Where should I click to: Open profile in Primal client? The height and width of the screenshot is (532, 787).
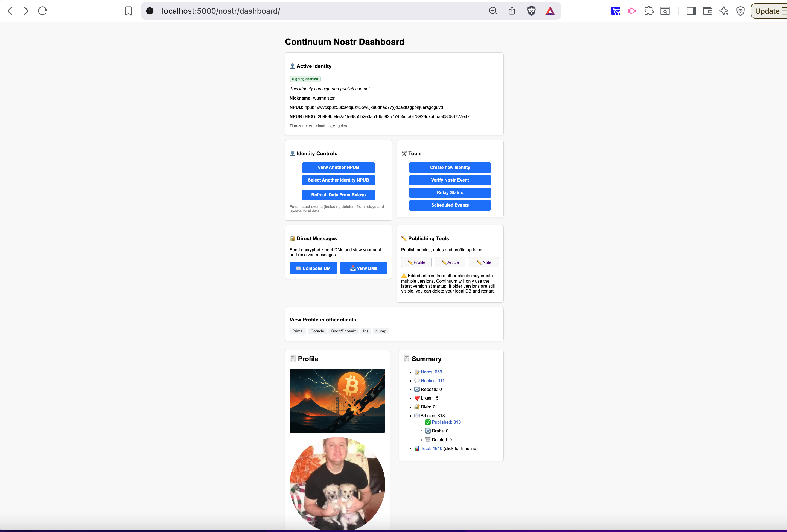[298, 331]
